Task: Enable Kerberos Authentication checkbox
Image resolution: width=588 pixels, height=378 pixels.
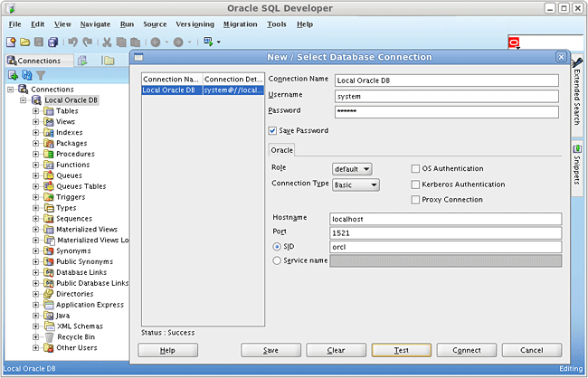Action: 415,184
